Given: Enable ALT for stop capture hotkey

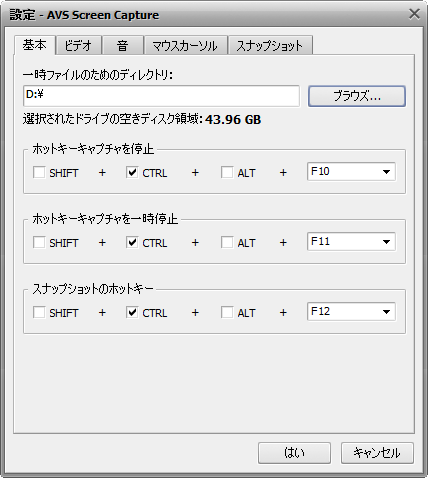Looking at the screenshot, I should coord(227,172).
